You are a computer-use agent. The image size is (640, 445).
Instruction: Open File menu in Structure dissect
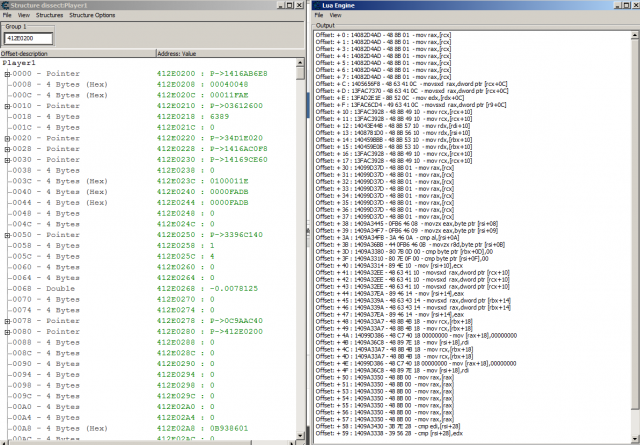click(7, 16)
